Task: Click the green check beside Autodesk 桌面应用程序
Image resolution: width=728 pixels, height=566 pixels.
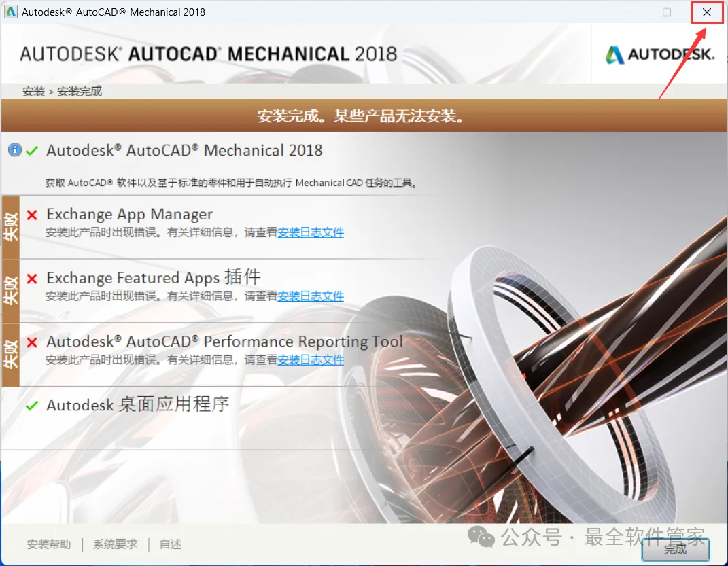Action: click(x=32, y=406)
